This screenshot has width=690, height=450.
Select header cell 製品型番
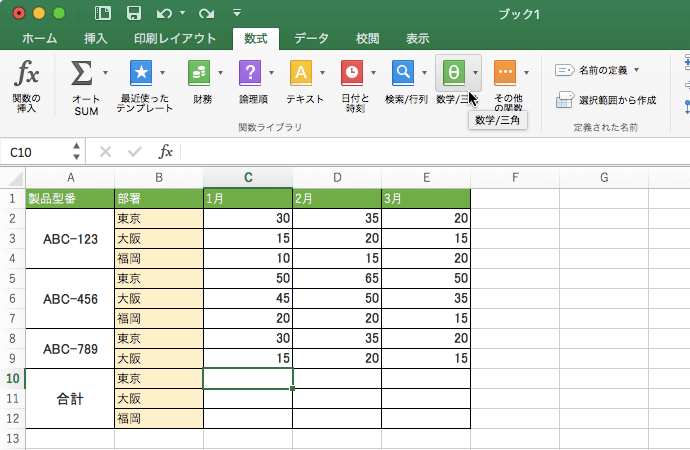point(70,198)
